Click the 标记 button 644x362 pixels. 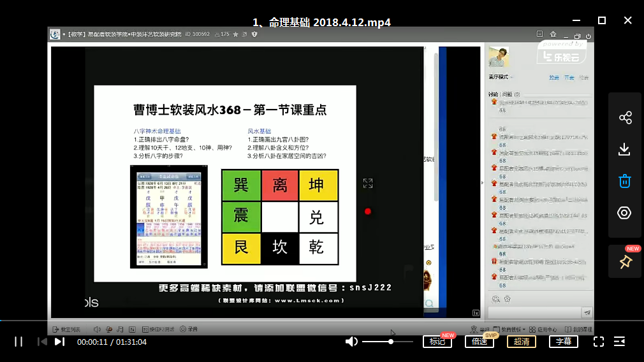point(437,342)
